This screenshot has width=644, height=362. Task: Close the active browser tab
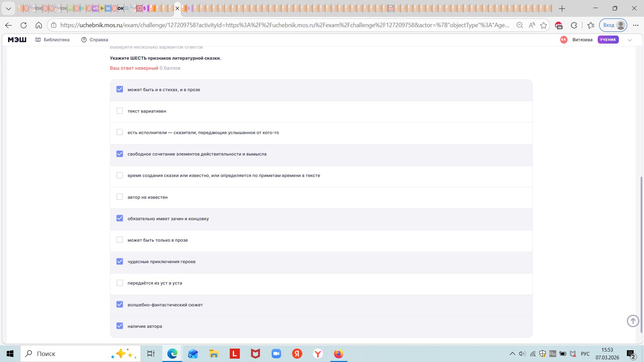[x=177, y=8]
